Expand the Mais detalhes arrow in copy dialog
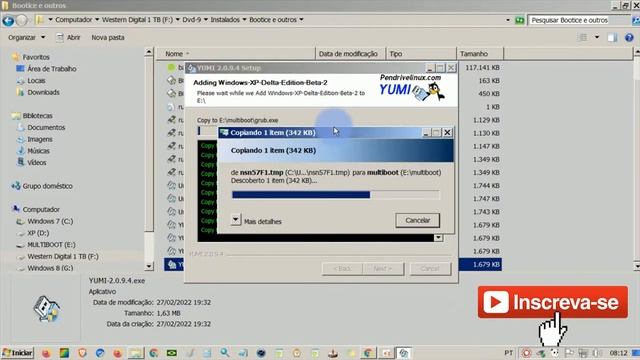This screenshot has width=640, height=360. pos(236,220)
